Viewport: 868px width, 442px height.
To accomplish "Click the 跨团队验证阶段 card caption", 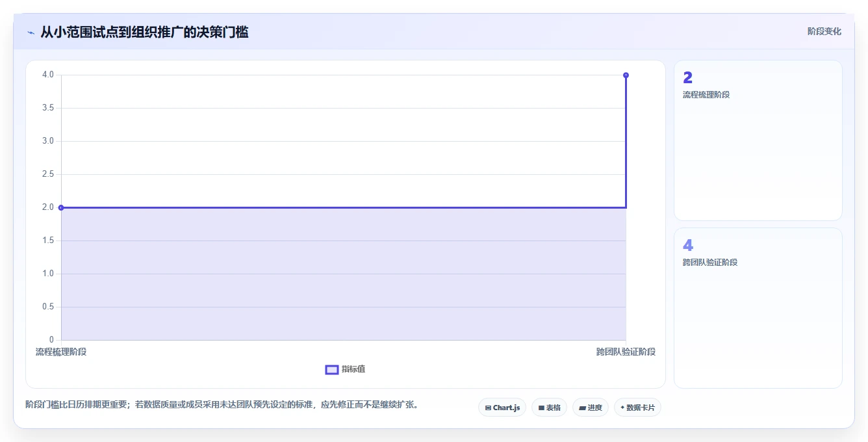I will tap(710, 263).
